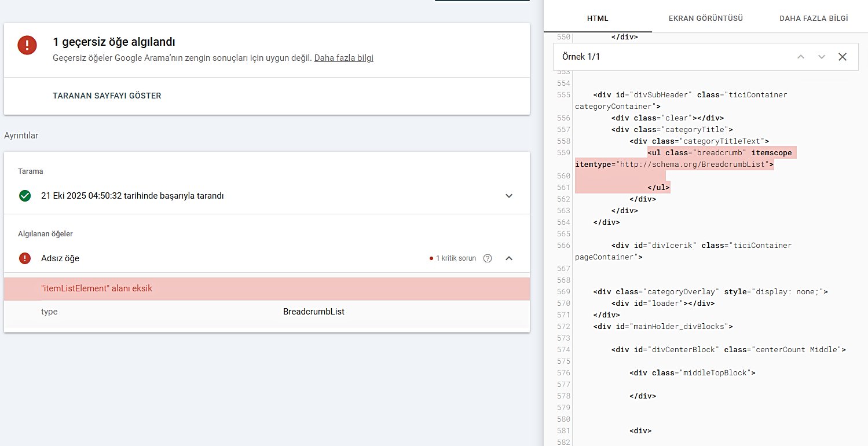868x446 pixels.
Task: Switch to the HTML tab
Action: point(598,19)
